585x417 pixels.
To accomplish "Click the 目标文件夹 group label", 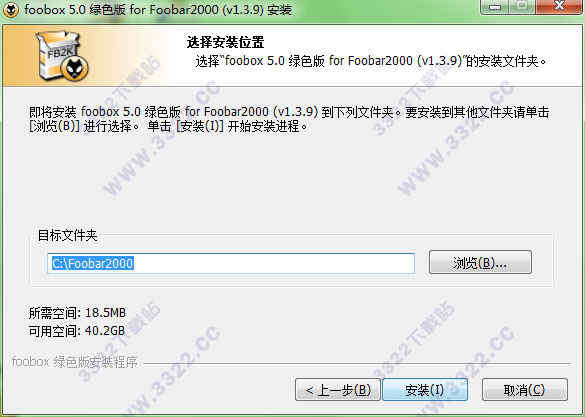I will pos(68,235).
